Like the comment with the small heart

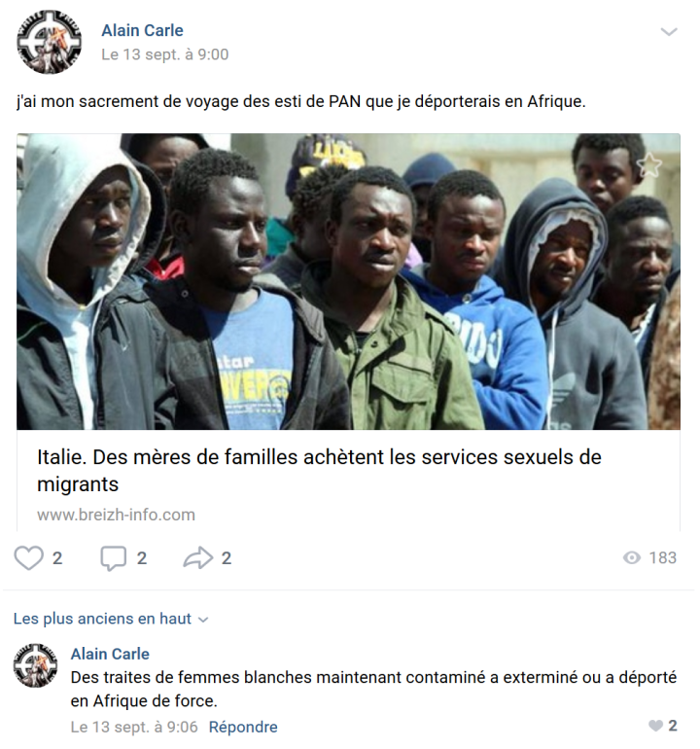pyautogui.click(x=655, y=726)
